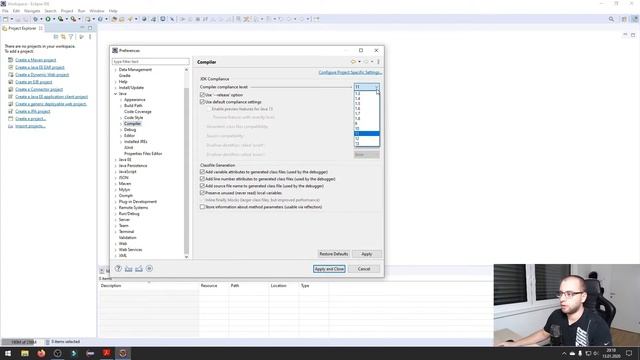Maximize the Project Explorer panel
The image size is (640, 360).
pyautogui.click(x=90, y=28)
